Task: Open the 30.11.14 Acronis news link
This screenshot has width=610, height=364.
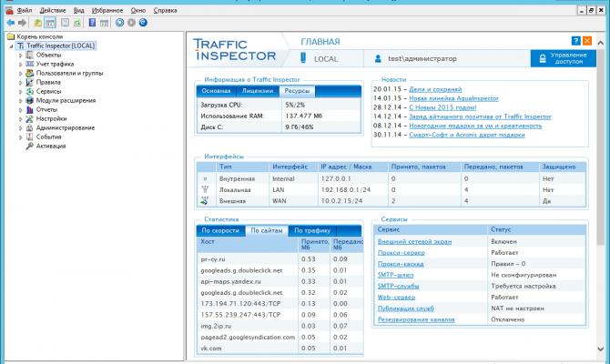Action: (x=467, y=135)
